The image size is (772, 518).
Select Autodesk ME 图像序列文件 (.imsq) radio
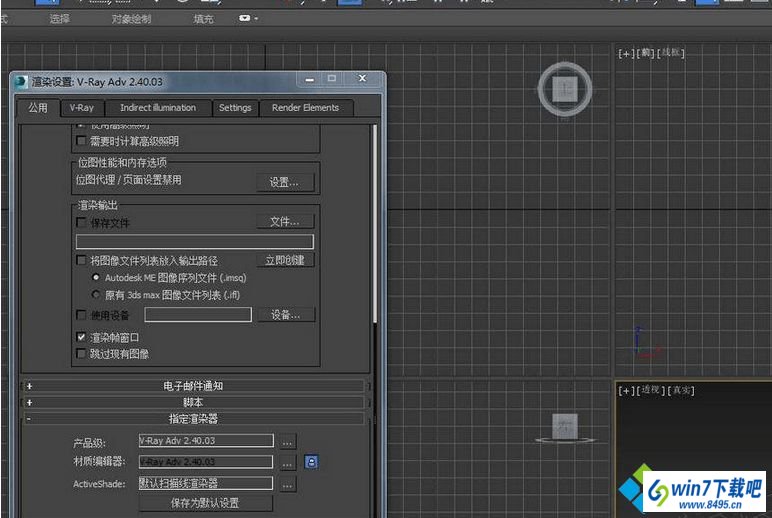pyautogui.click(x=96, y=277)
